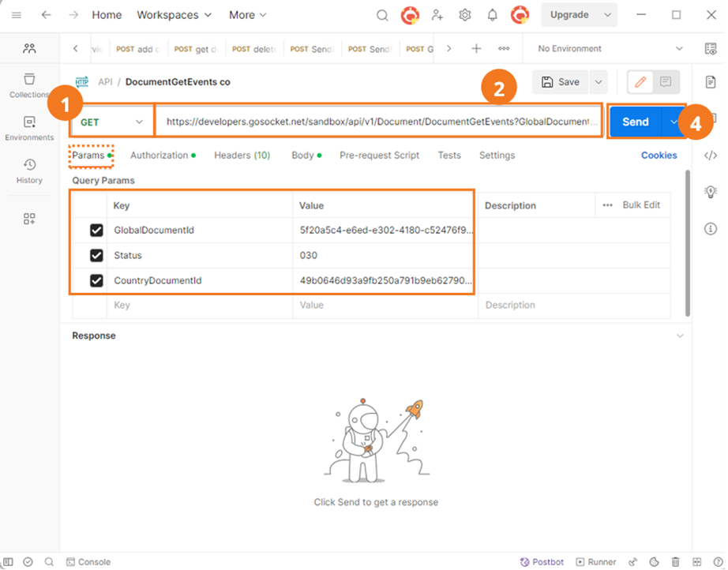Open the Environments sidebar panel
The width and height of the screenshot is (728, 570).
pyautogui.click(x=29, y=129)
